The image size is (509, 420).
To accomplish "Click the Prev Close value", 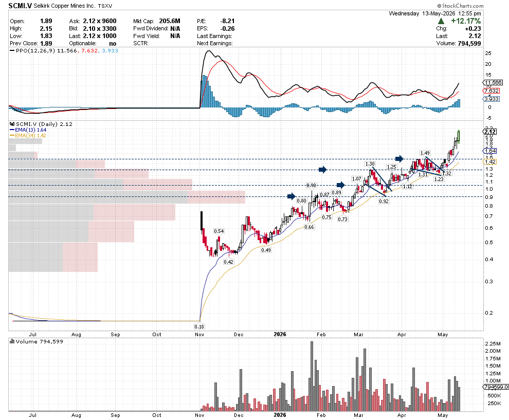I will point(46,44).
